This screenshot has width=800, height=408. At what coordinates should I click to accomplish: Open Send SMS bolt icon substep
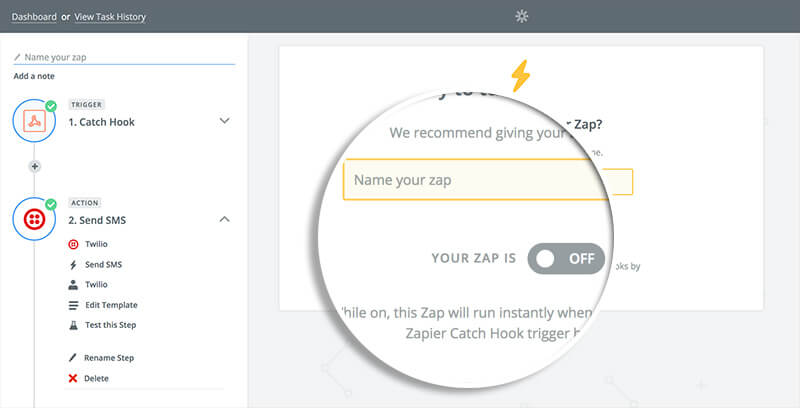73,265
